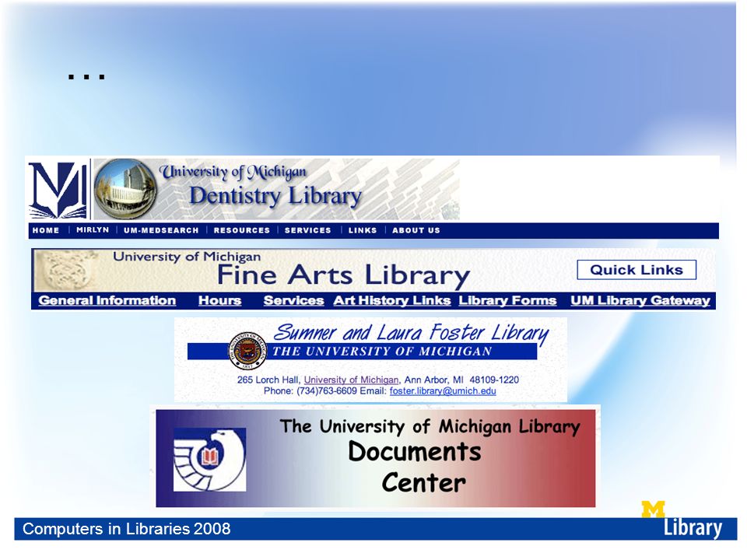Click the round fisheye building image
The image size is (747, 560).
[125, 189]
